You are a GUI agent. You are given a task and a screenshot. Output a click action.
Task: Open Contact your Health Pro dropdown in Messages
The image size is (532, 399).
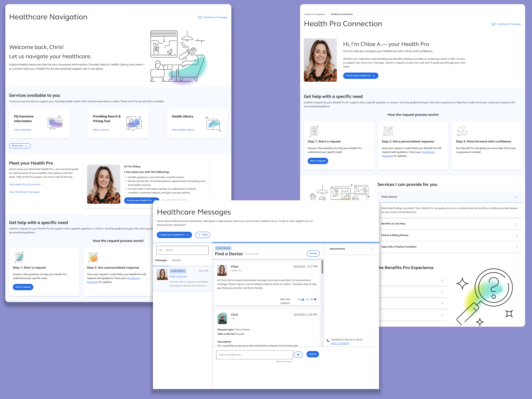tap(174, 235)
